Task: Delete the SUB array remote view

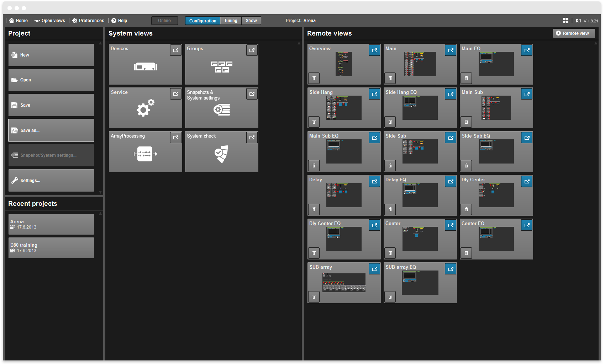Action: (x=314, y=297)
